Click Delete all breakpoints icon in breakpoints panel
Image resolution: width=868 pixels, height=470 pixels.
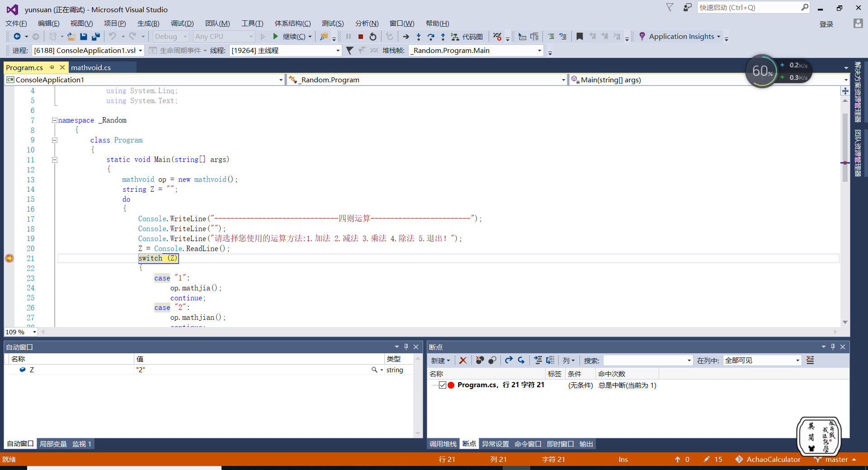480,361
